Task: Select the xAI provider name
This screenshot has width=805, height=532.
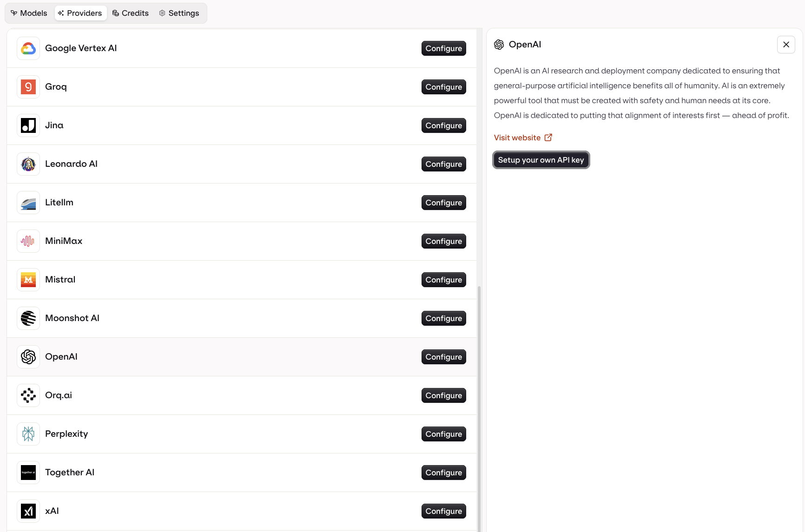Action: pyautogui.click(x=52, y=511)
